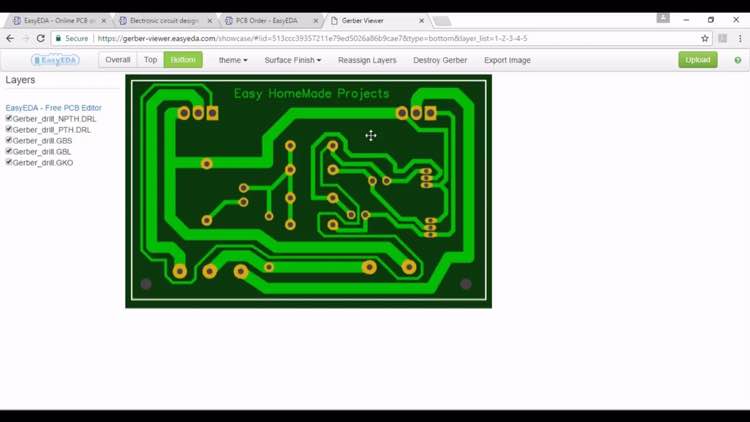
Task: Toggle the Gerber_drill.GBL layer checkbox
Action: tap(9, 151)
